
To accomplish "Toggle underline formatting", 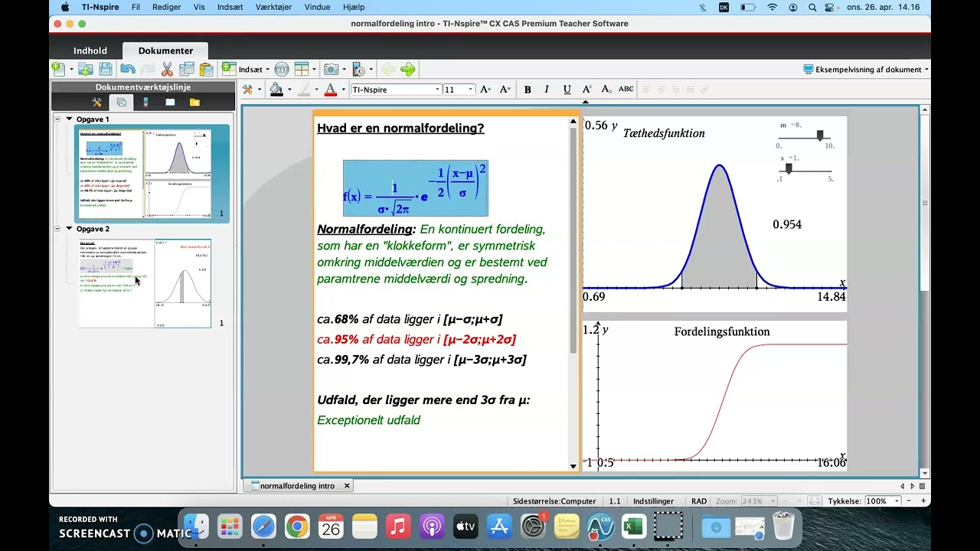I will pos(567,90).
